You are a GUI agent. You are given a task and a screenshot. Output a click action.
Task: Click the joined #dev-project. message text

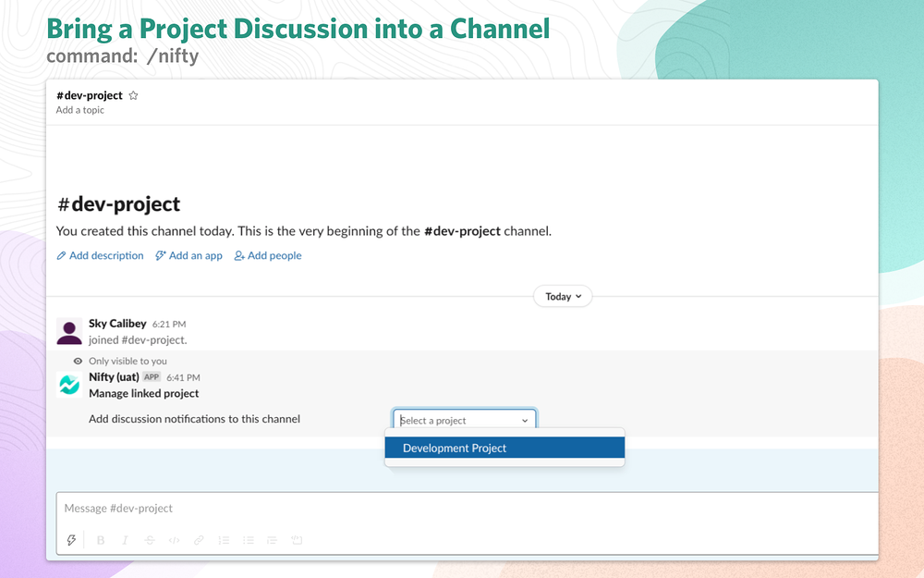138,340
